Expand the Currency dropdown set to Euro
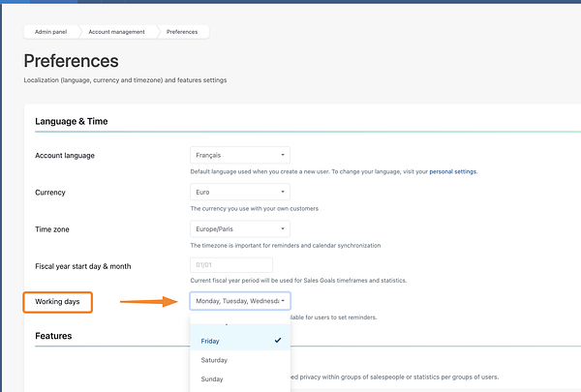 pos(240,193)
